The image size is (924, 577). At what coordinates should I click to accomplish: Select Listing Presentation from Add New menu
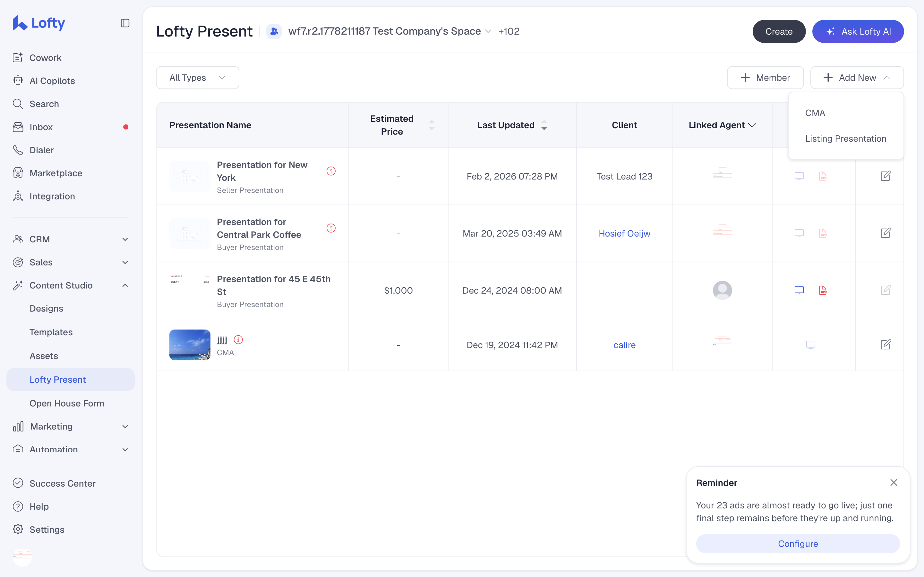(845, 138)
